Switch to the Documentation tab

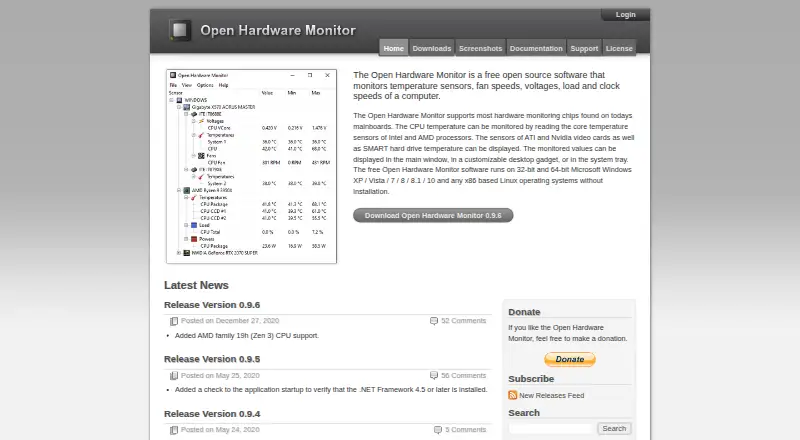[536, 48]
